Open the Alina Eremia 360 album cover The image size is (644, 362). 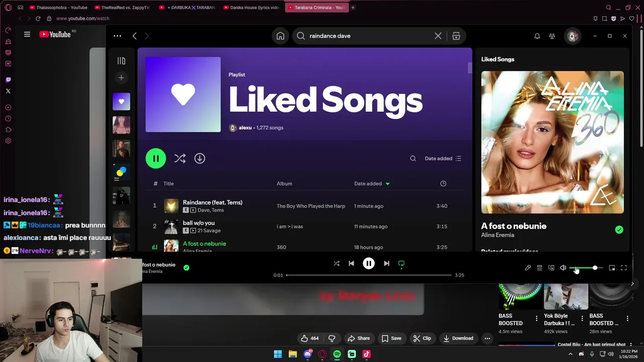(552, 142)
